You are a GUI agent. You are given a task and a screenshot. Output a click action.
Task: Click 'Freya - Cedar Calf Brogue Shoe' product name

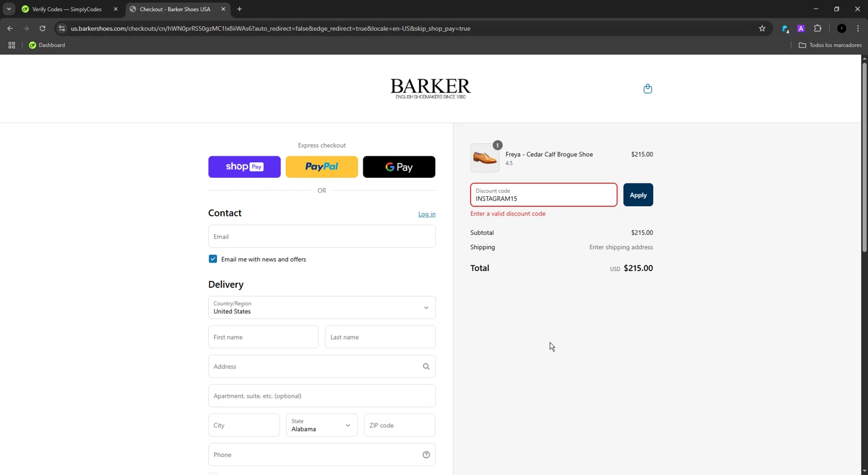click(x=549, y=155)
